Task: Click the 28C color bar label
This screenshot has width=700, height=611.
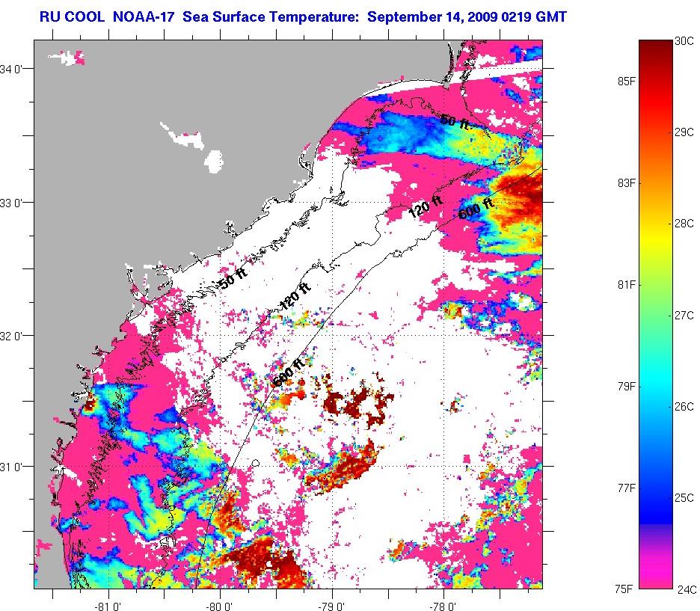Action: point(684,224)
